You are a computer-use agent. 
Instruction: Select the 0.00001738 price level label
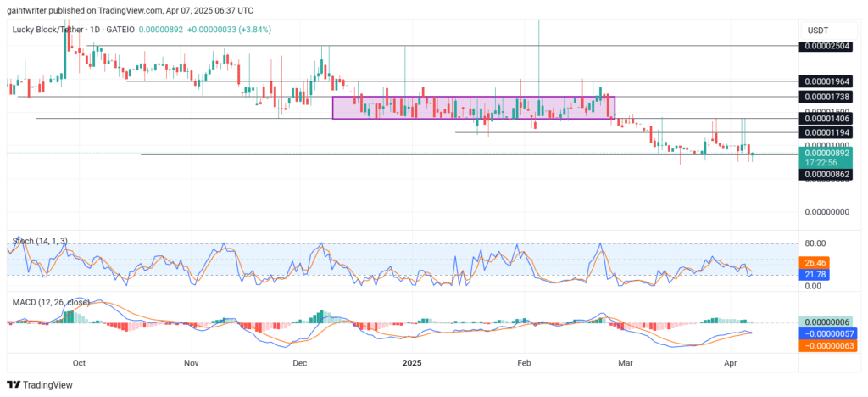[x=825, y=97]
